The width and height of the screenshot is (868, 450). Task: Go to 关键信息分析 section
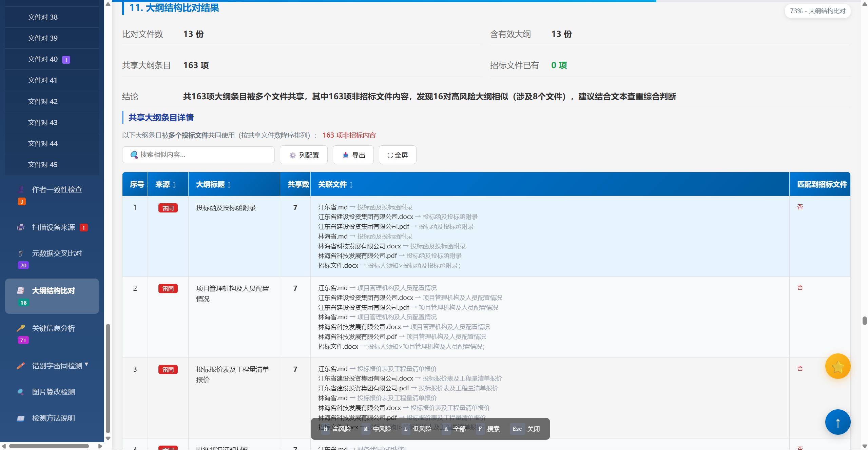pyautogui.click(x=52, y=334)
